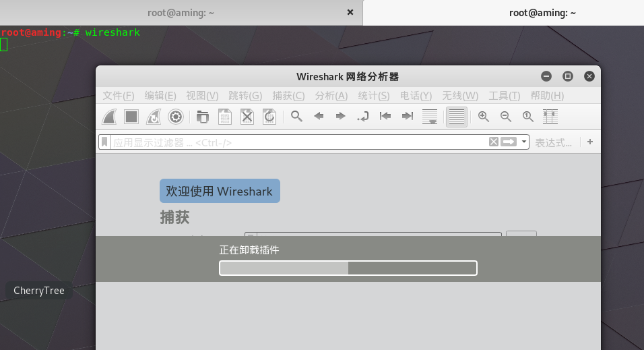This screenshot has width=644, height=350.
Task: Jump to a specific packet
Action: point(362,117)
